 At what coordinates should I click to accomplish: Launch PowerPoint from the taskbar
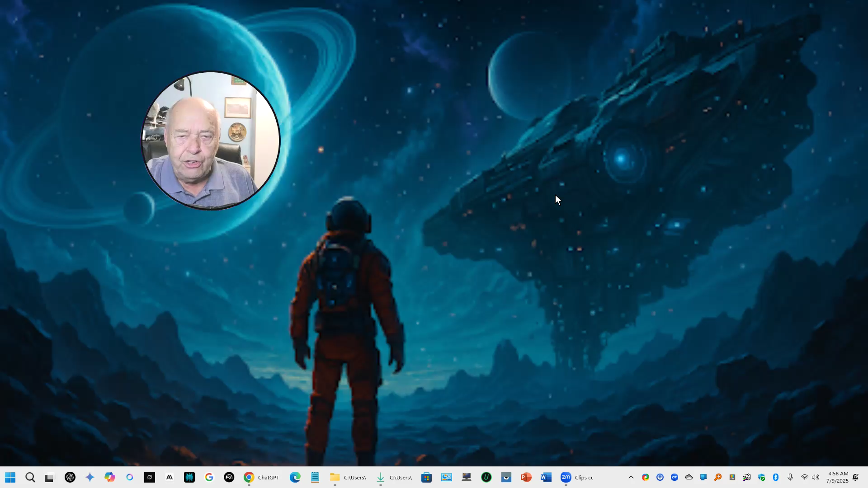[525, 477]
